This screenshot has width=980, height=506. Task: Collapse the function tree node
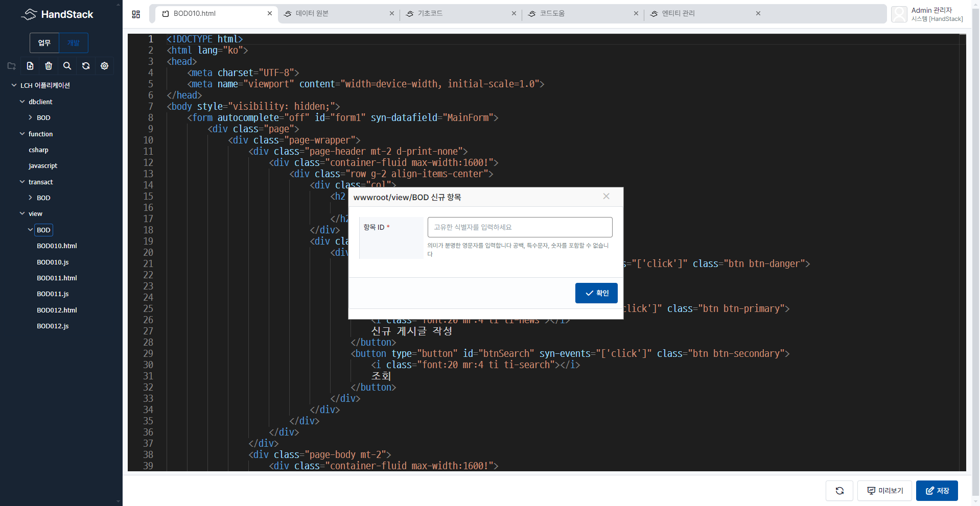click(22, 134)
